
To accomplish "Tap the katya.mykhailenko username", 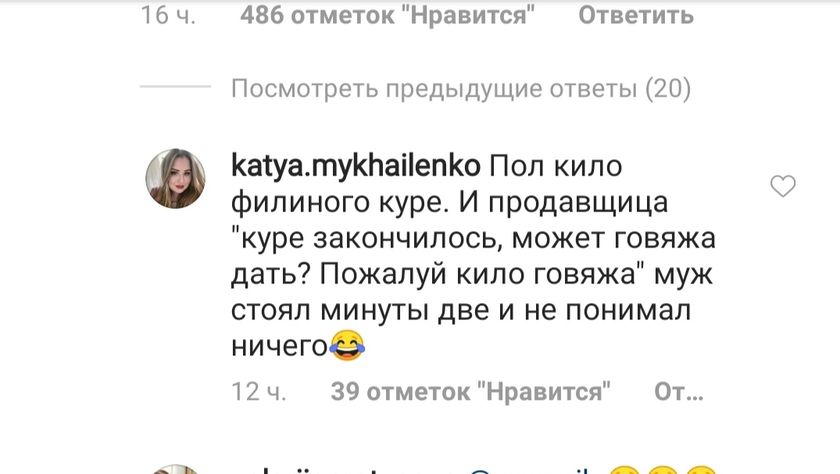I will pos(356,166).
